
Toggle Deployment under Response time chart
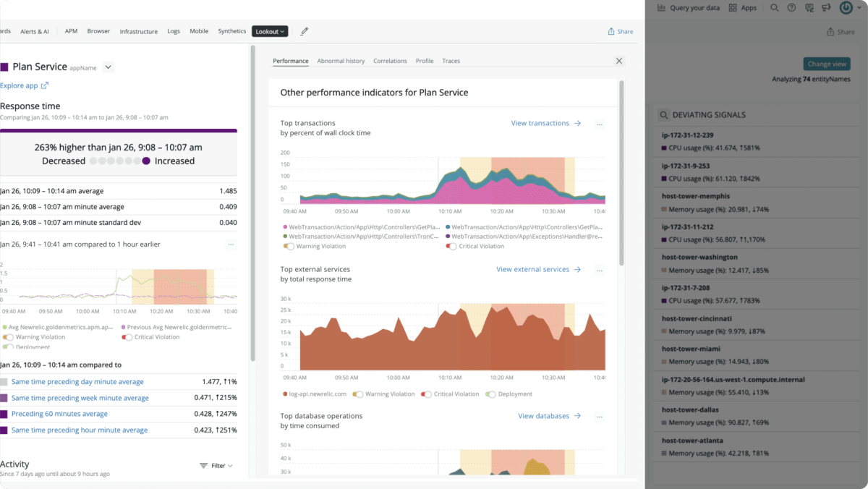8,347
